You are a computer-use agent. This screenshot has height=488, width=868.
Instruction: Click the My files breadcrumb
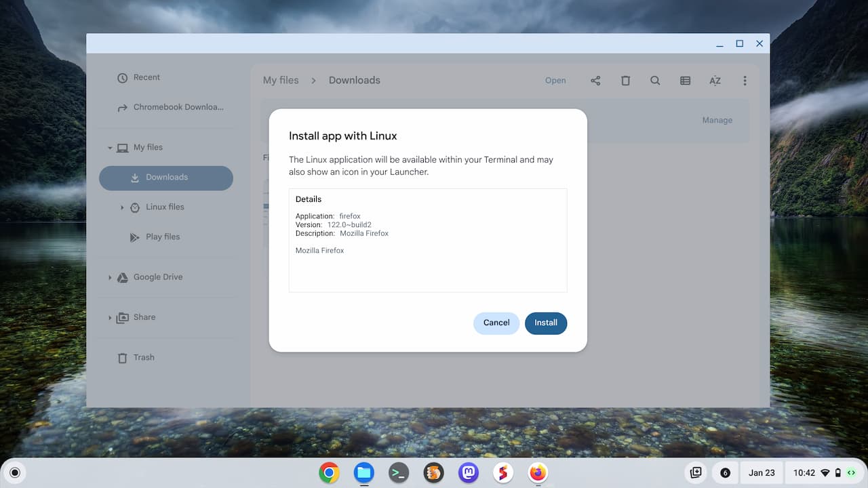click(x=281, y=80)
